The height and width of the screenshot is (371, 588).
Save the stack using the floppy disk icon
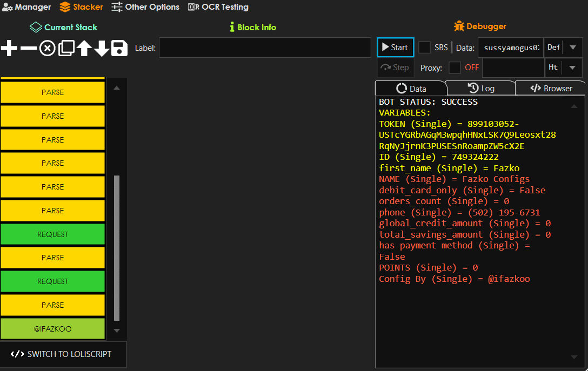click(120, 48)
